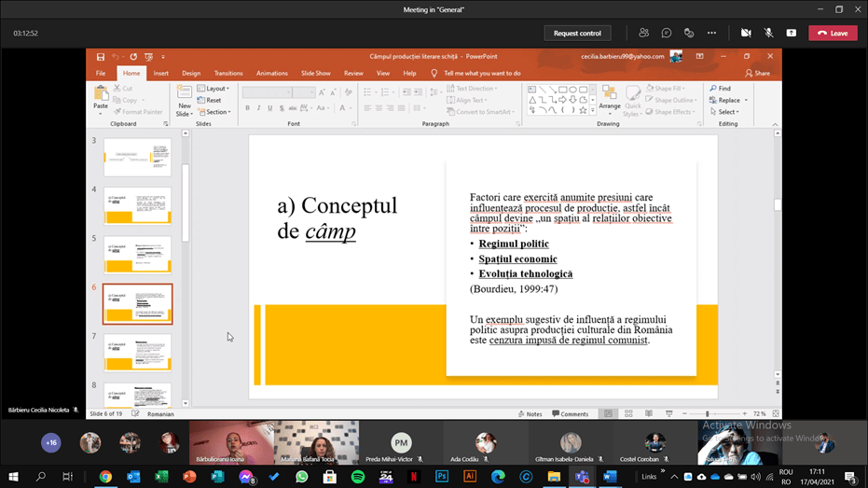The width and height of the screenshot is (868, 488).
Task: Open the Slide Show ribbon tab
Action: (x=315, y=73)
